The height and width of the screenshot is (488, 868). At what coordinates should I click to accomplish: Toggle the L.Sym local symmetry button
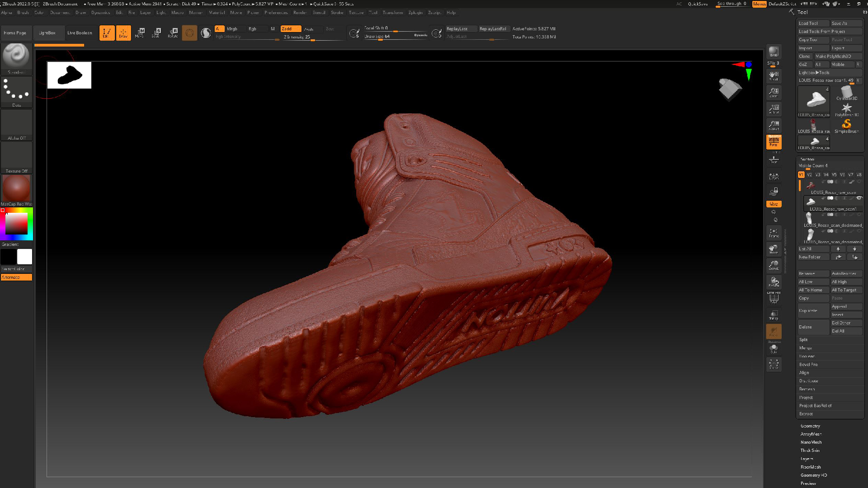pos(774,176)
